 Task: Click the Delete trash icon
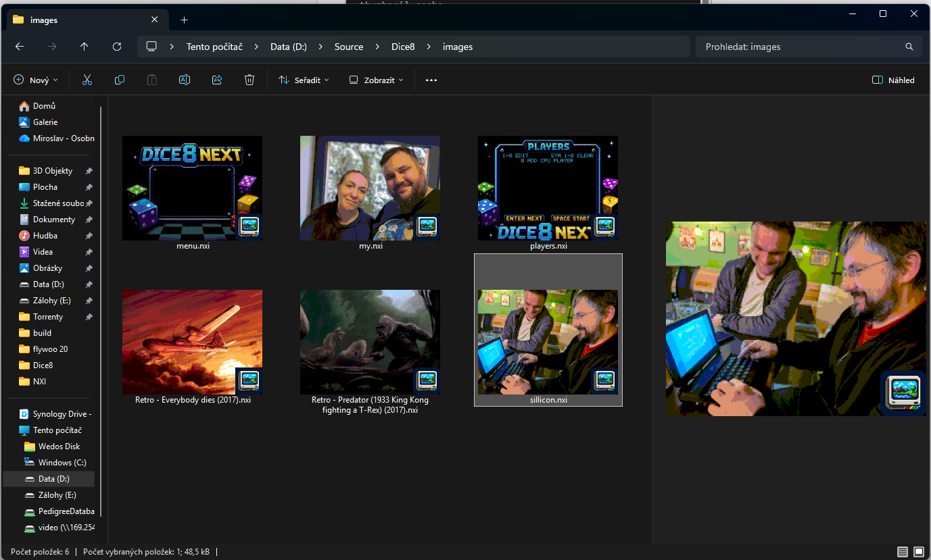[249, 80]
